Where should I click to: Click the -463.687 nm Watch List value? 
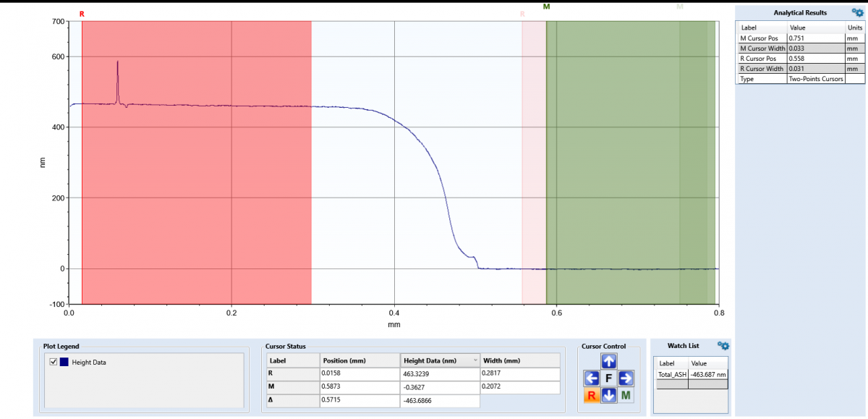(x=707, y=374)
